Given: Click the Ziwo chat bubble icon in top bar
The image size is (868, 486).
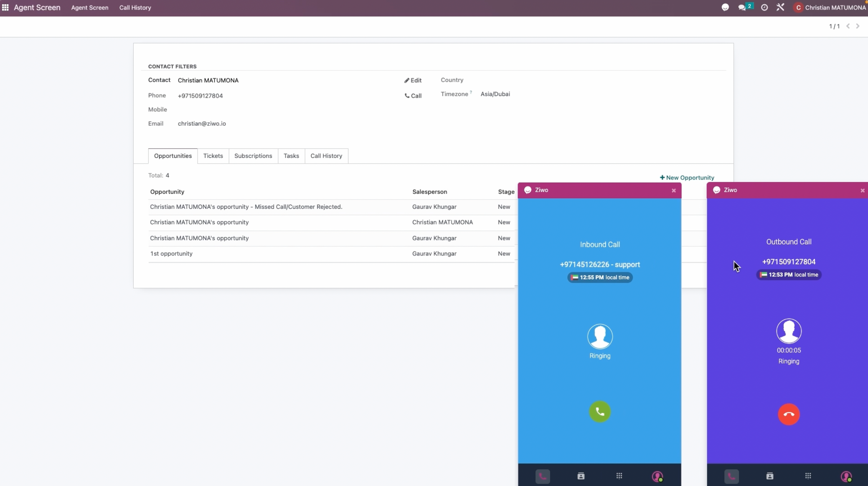Looking at the screenshot, I should pos(725,8).
